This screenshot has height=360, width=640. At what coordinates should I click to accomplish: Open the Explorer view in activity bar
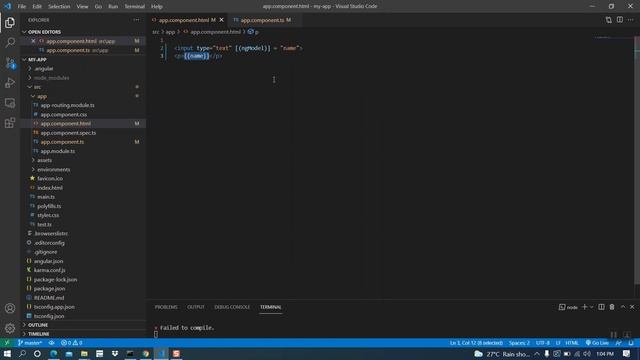10,22
